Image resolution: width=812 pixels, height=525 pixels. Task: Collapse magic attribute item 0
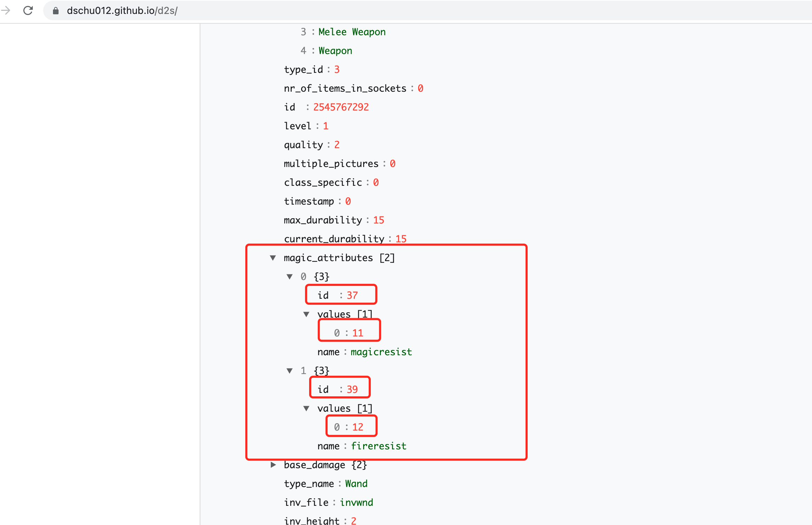pos(290,277)
